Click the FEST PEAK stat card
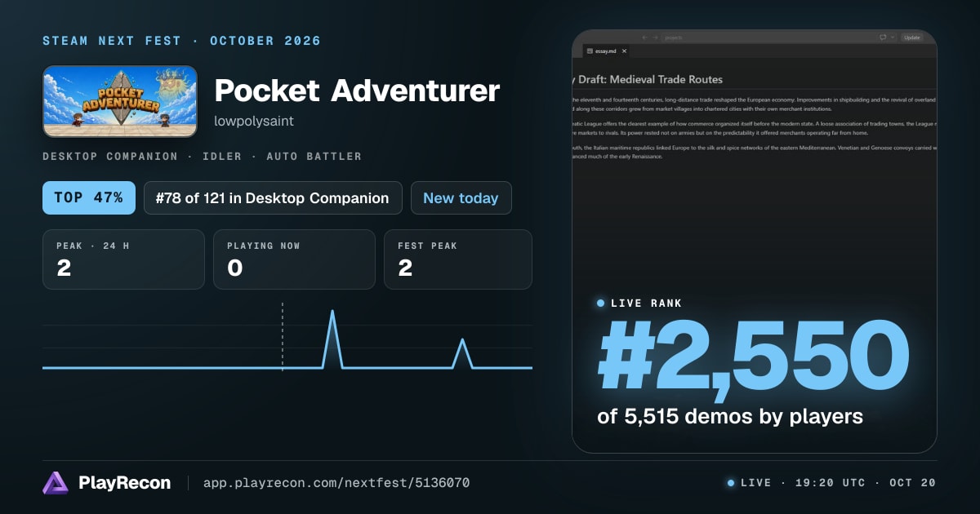 458,259
